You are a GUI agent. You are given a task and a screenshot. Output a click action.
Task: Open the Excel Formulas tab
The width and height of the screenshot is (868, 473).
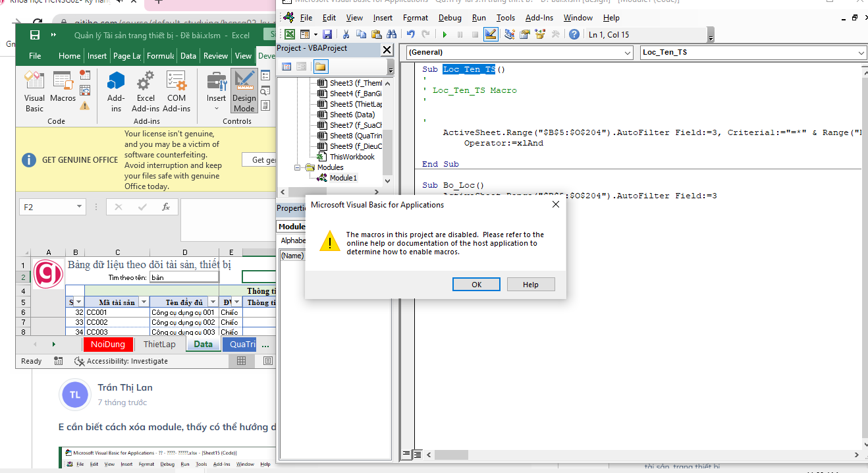[x=160, y=56]
